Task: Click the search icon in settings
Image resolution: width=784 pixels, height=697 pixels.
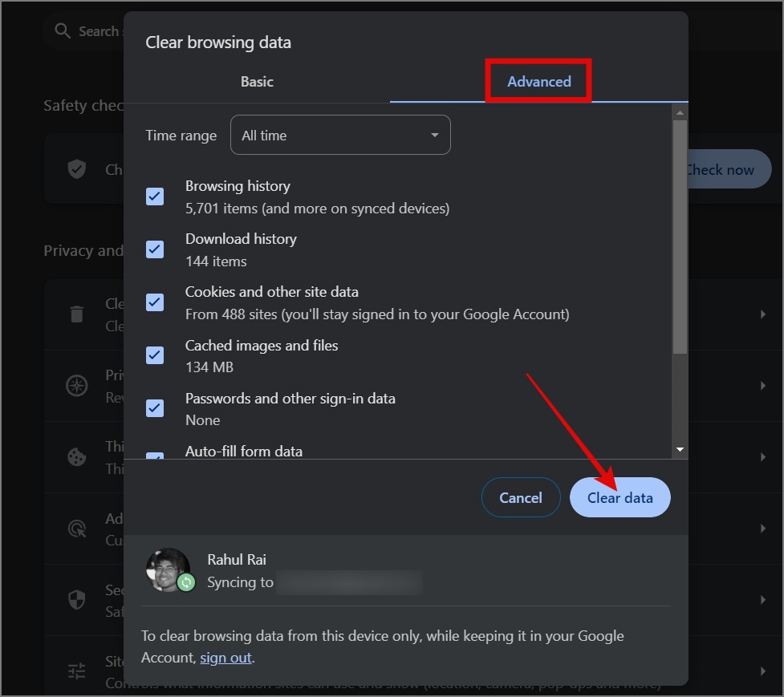Action: 63,30
